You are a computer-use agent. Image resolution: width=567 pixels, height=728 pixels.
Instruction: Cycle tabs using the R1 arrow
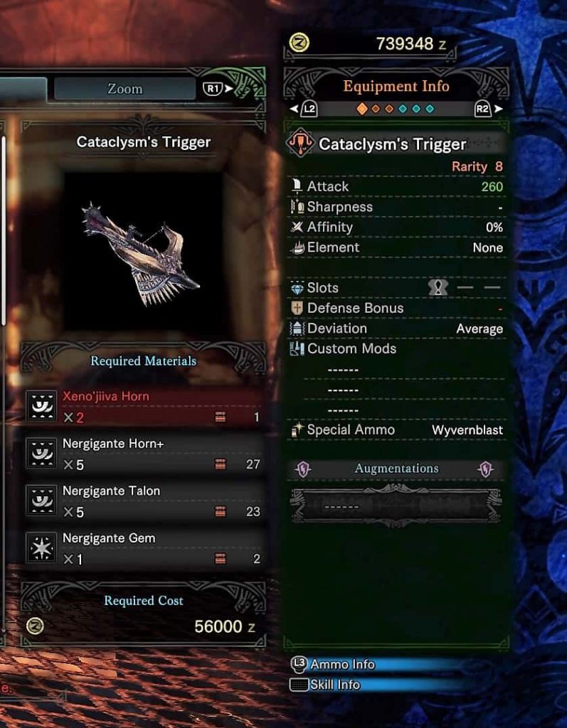(218, 88)
